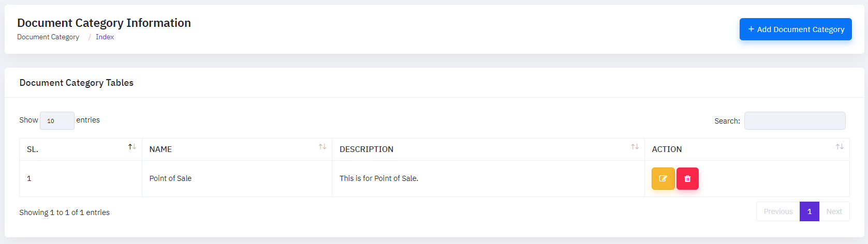Click the red delete trash icon

click(x=687, y=179)
